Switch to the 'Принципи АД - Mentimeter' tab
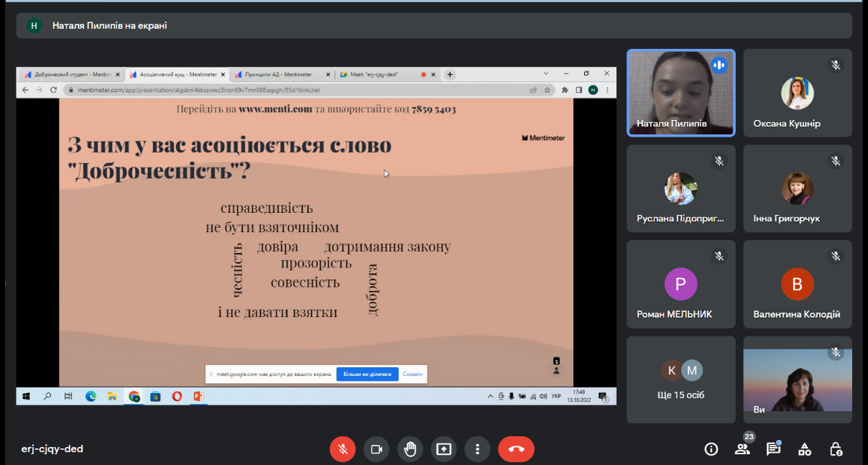Viewport: 868px width, 465px height. 282,74
